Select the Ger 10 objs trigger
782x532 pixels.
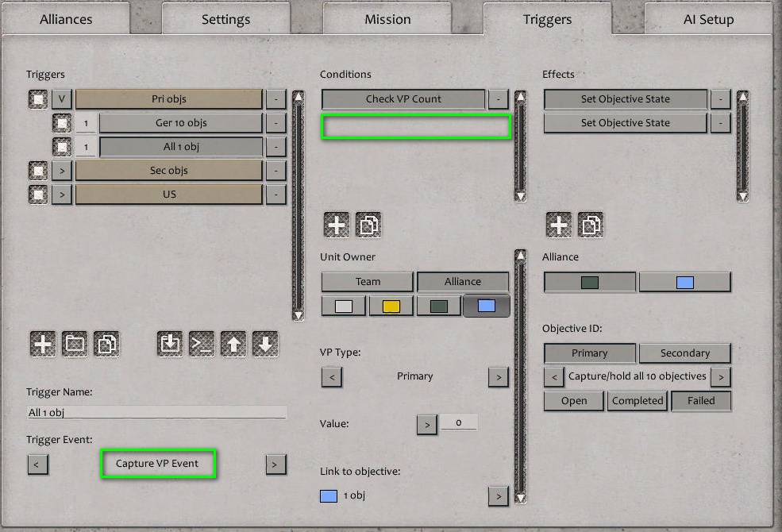pos(181,123)
